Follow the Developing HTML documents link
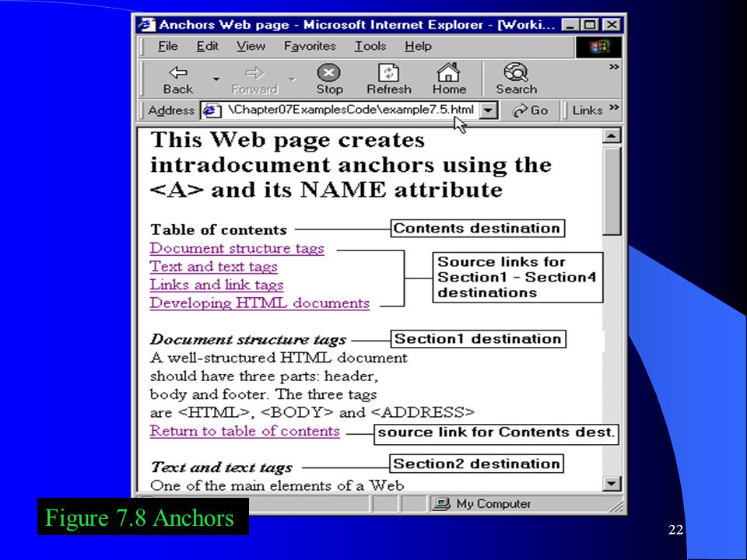This screenshot has width=747, height=560. pyautogui.click(x=260, y=303)
